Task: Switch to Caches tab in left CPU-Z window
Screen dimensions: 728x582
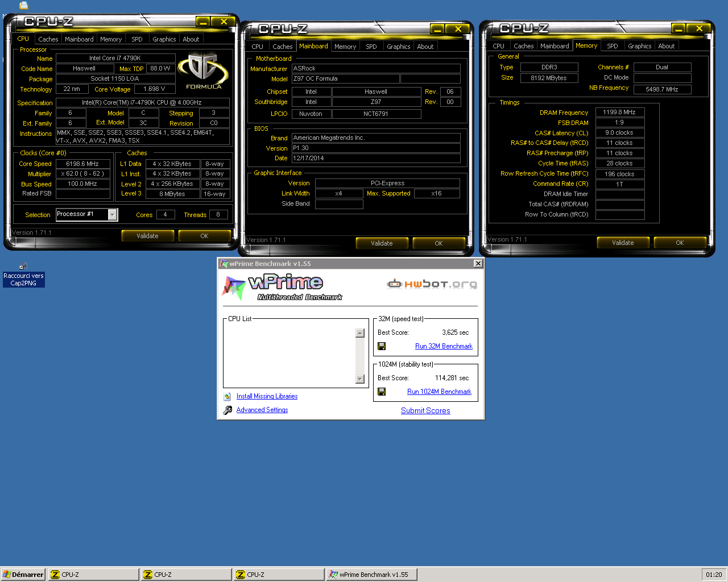Action: 48,39
